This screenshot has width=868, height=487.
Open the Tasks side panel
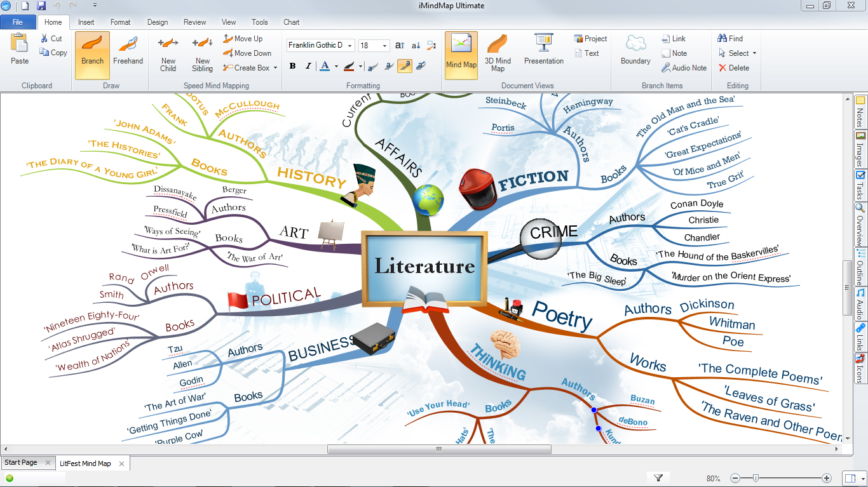(861, 185)
